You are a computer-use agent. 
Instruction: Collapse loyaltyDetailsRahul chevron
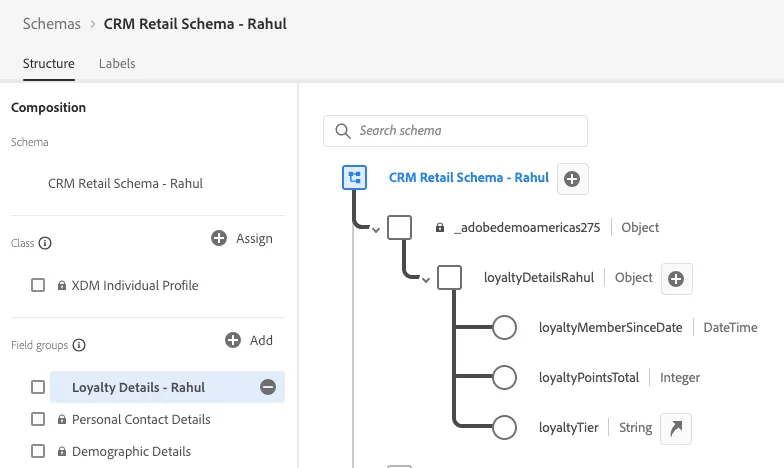tap(426, 280)
